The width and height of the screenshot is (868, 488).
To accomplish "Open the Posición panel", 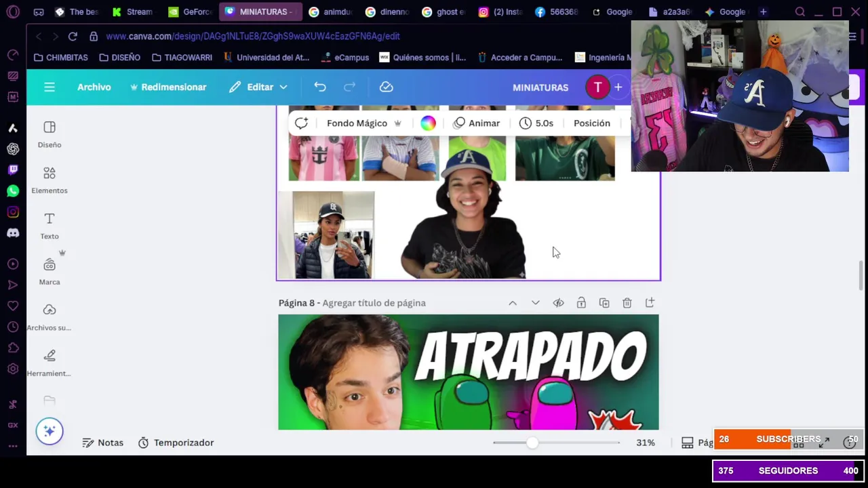I will [592, 123].
